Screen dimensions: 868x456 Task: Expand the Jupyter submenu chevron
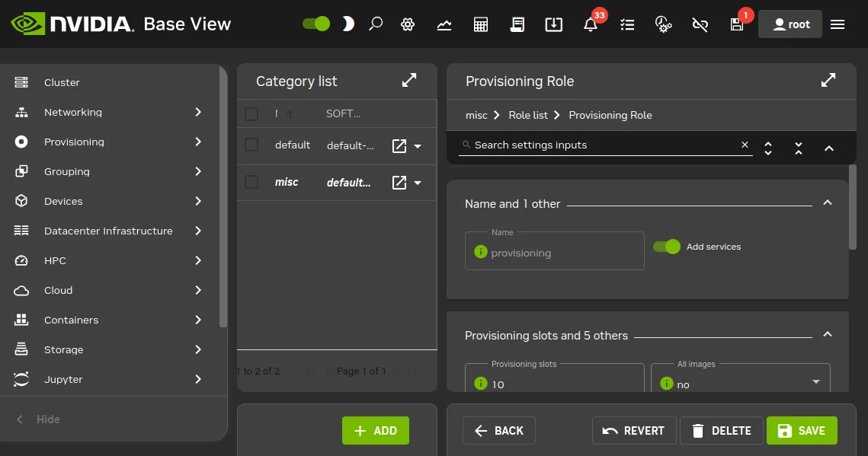tap(198, 379)
